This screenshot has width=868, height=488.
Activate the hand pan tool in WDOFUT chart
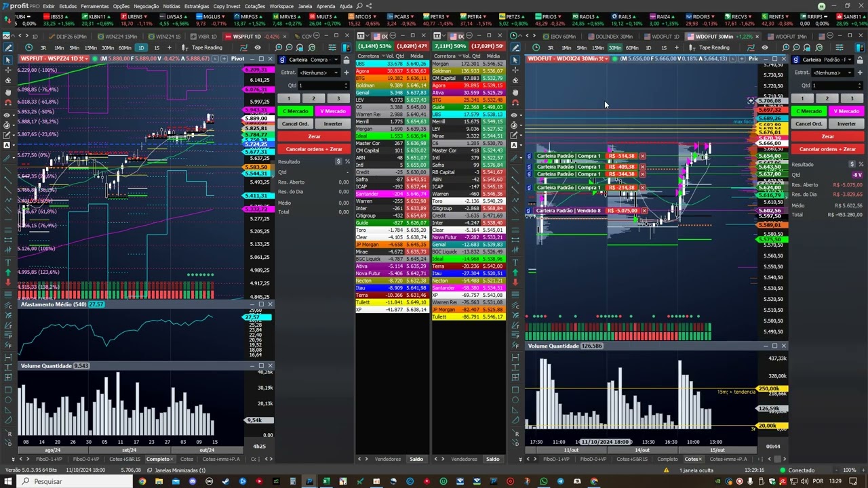[x=515, y=91]
